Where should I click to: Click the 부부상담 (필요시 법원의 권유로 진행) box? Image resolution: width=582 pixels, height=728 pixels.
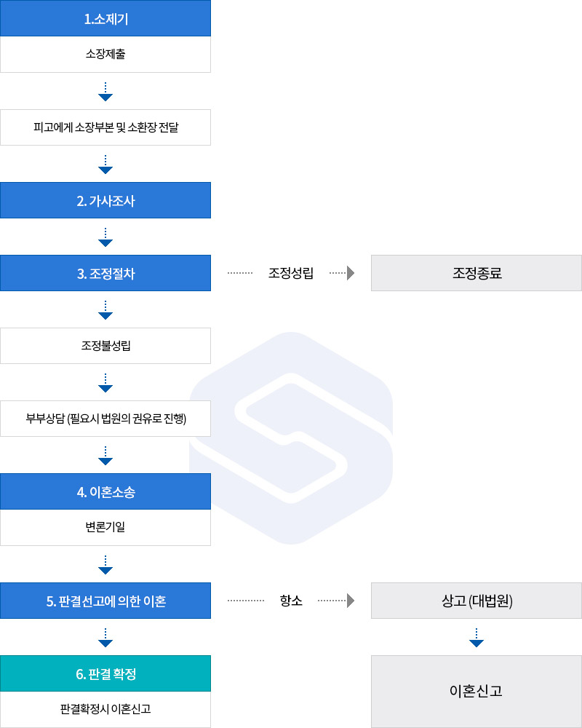click(105, 419)
